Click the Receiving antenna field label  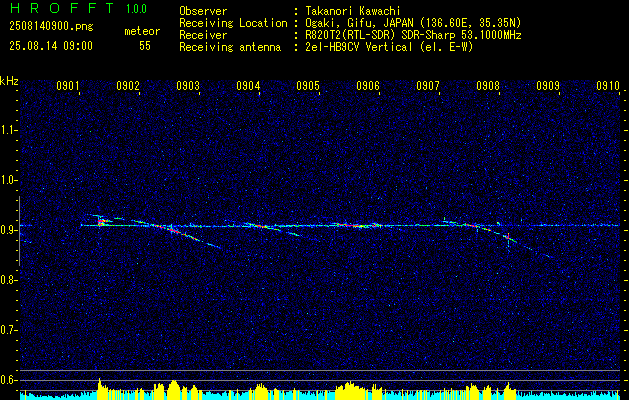pos(230,47)
